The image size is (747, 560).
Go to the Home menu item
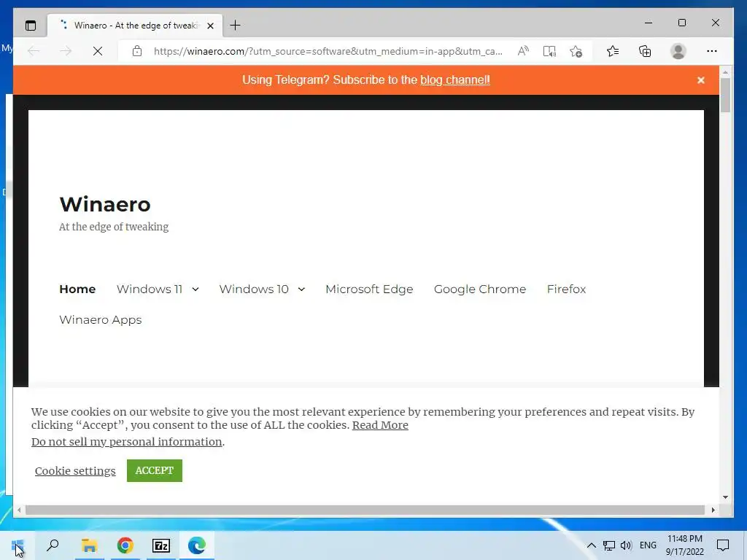(77, 289)
